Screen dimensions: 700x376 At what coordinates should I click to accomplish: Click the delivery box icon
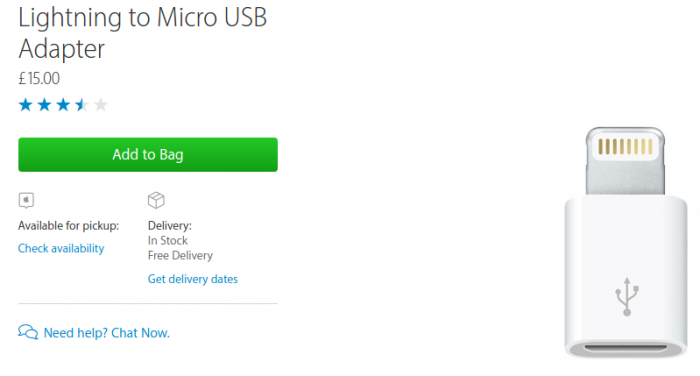coord(156,200)
